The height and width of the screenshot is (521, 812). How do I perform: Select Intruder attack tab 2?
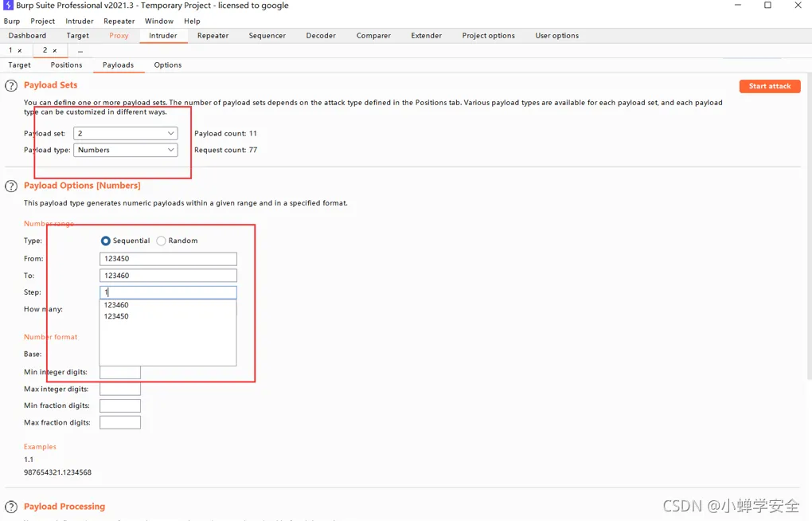click(45, 50)
